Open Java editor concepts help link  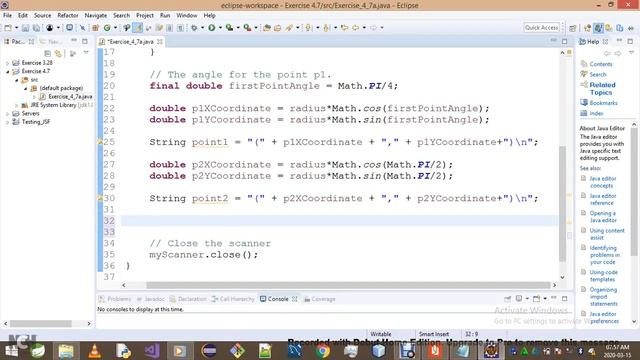point(602,182)
